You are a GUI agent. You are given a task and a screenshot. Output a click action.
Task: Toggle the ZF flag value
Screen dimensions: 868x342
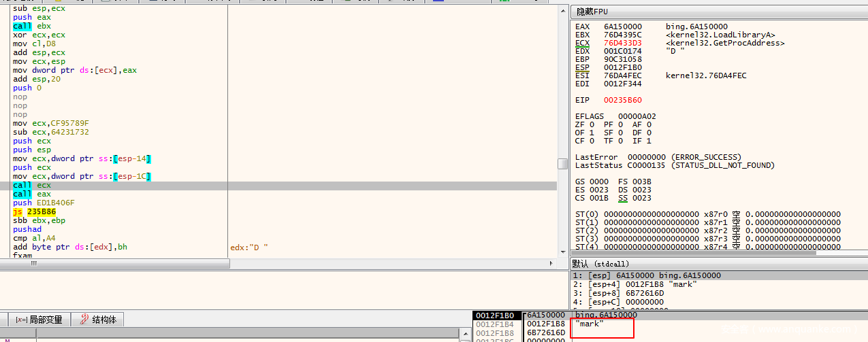590,124
